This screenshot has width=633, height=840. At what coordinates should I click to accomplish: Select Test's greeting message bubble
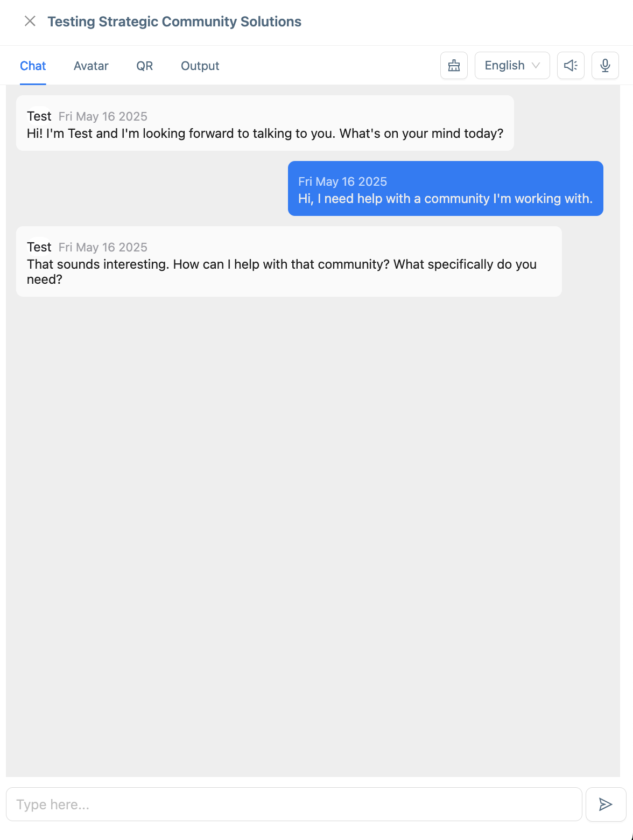tap(265, 123)
